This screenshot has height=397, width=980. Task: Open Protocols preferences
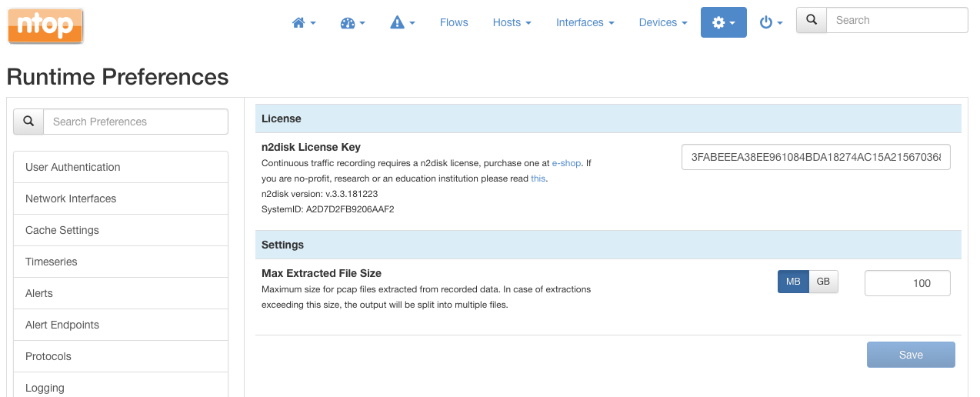tap(121, 356)
